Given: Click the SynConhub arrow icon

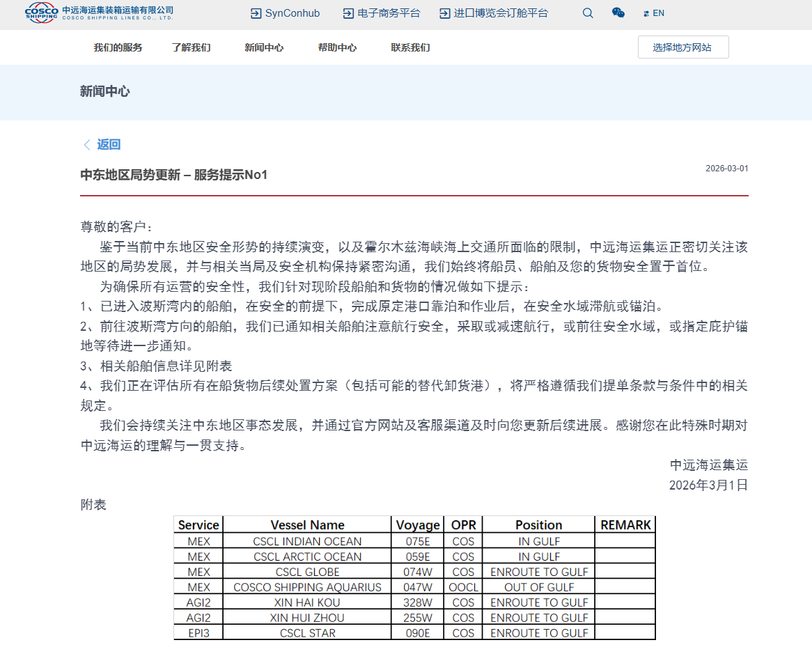Looking at the screenshot, I should 256,13.
